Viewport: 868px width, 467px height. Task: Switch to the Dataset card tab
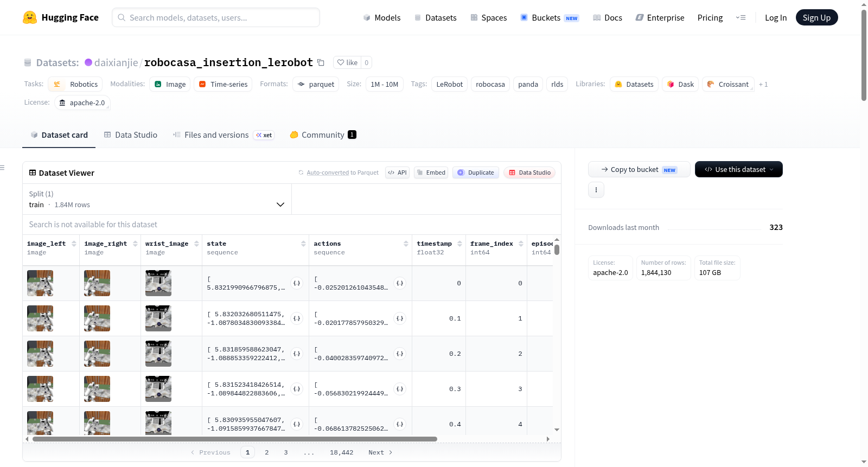[x=59, y=135]
